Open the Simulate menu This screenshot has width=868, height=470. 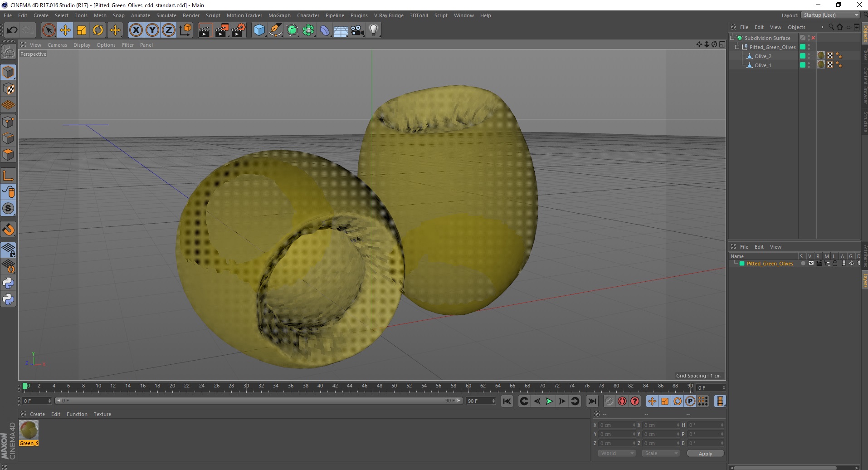coord(166,15)
